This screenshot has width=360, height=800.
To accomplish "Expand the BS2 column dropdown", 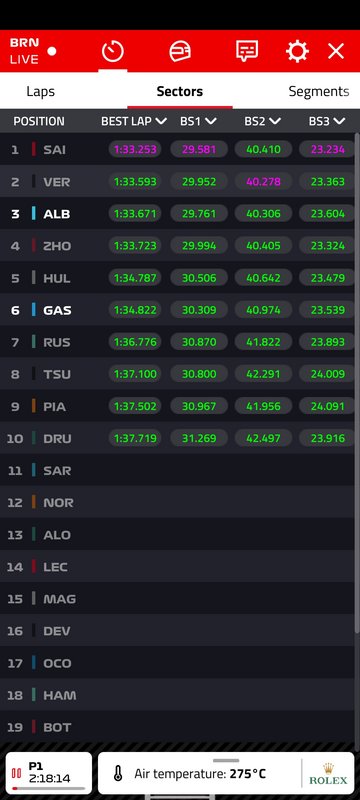I will point(275,121).
